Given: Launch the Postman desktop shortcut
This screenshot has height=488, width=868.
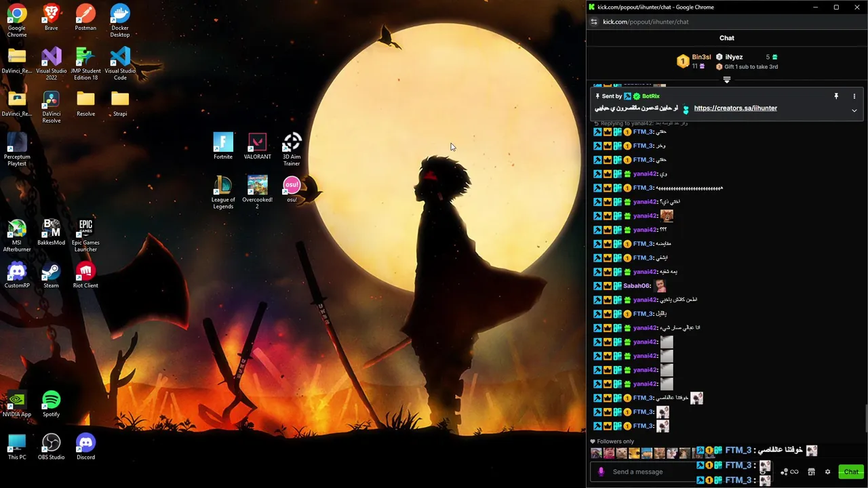Looking at the screenshot, I should pos(85,17).
